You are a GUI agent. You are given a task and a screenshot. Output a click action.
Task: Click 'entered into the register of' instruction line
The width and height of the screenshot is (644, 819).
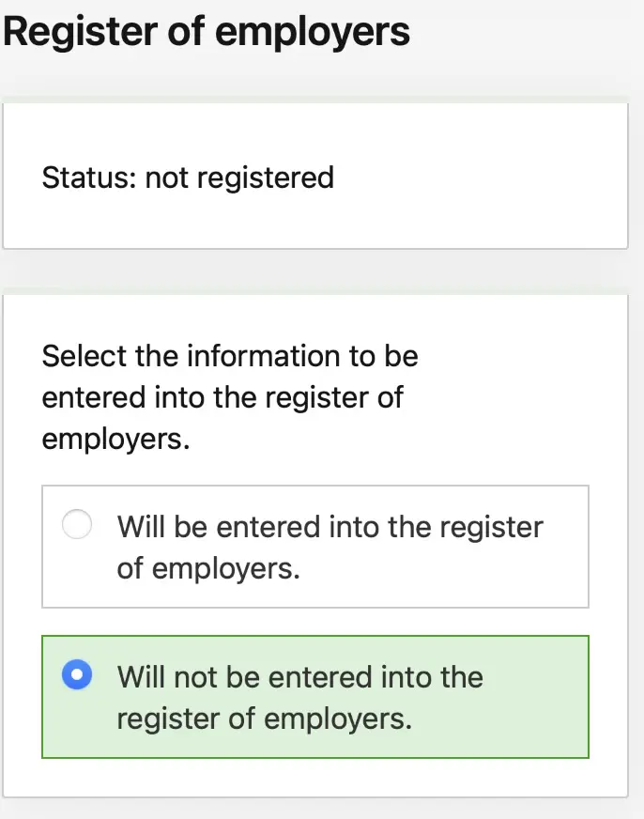click(x=222, y=397)
